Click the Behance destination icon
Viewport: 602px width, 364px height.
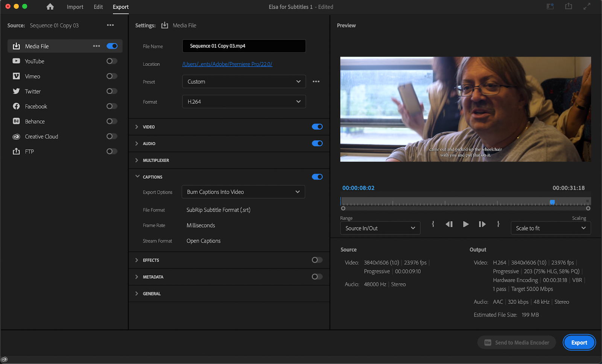[x=16, y=121]
